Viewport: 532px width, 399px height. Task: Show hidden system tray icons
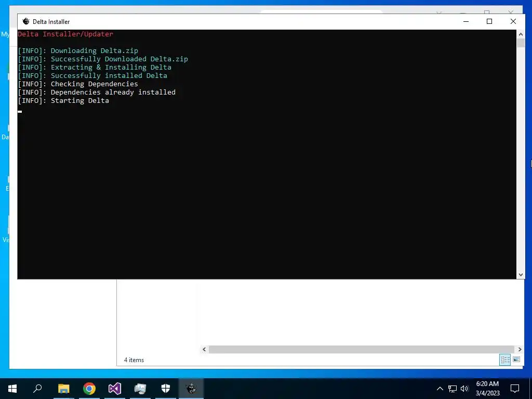[440, 389]
